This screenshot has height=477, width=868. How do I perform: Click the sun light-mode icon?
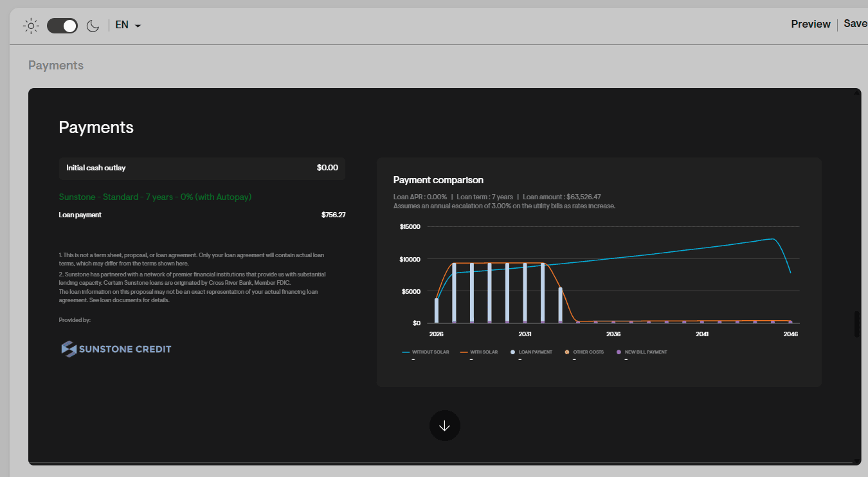30,26
